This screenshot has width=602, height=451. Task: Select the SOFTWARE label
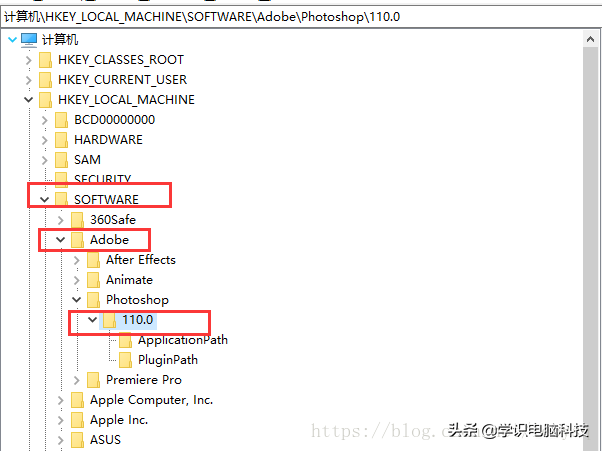click(106, 200)
